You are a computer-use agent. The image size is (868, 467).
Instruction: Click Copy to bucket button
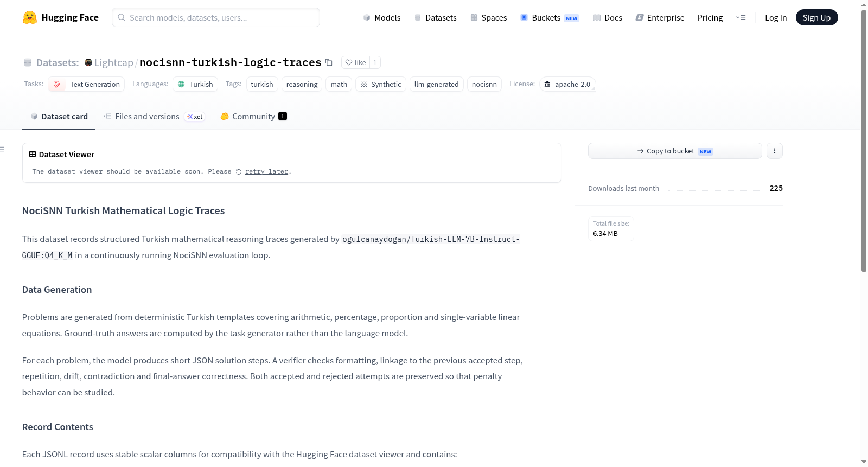pyautogui.click(x=675, y=151)
